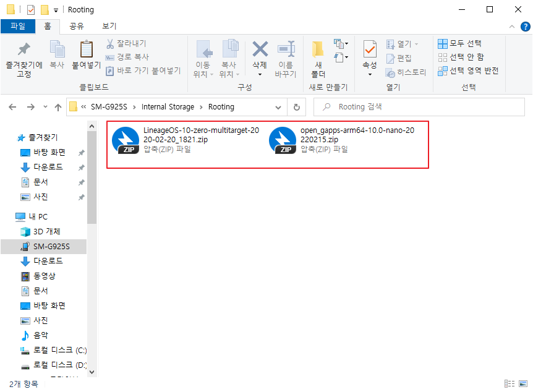Select Quick access (즐겨찾기) in sidebar

tap(37, 137)
